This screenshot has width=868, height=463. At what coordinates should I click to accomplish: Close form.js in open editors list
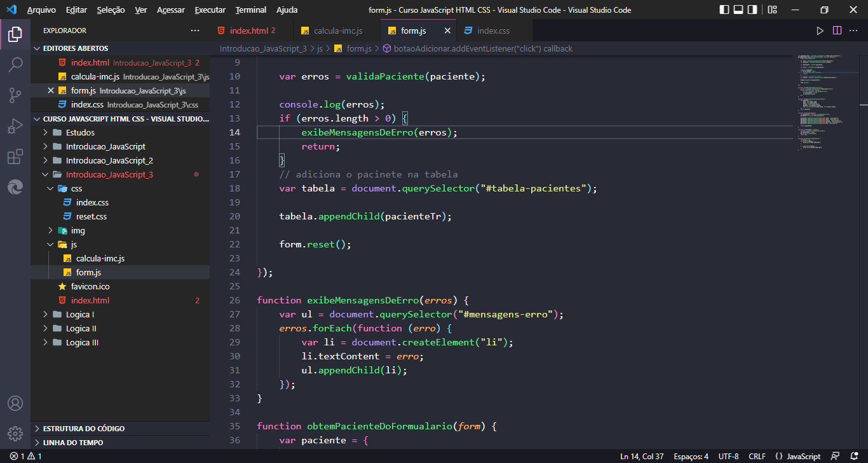tap(51, 90)
